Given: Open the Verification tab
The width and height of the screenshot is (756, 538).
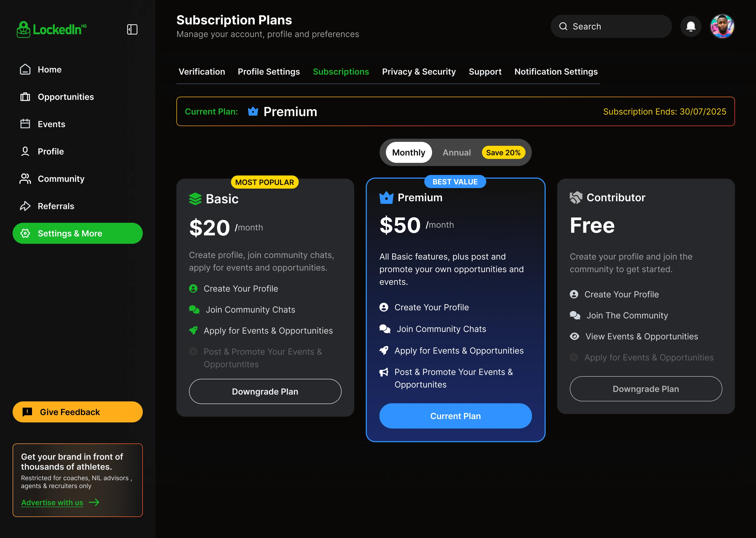Looking at the screenshot, I should (202, 71).
